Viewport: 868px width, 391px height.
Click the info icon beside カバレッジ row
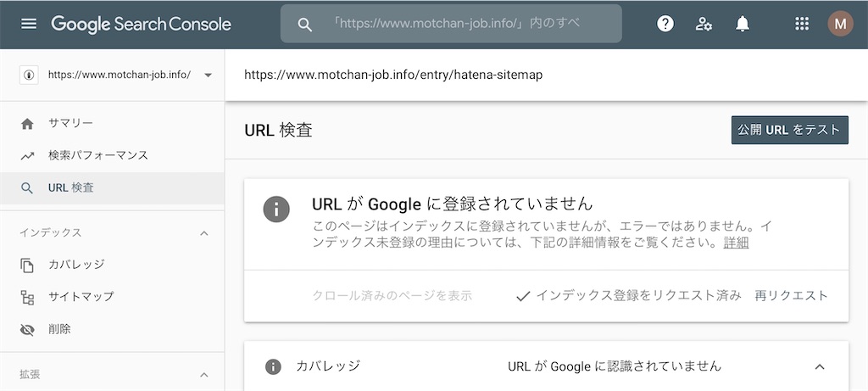coord(273,366)
